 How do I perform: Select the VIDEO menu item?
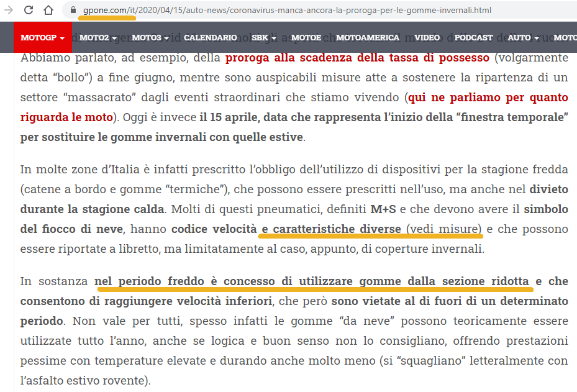[x=427, y=37]
